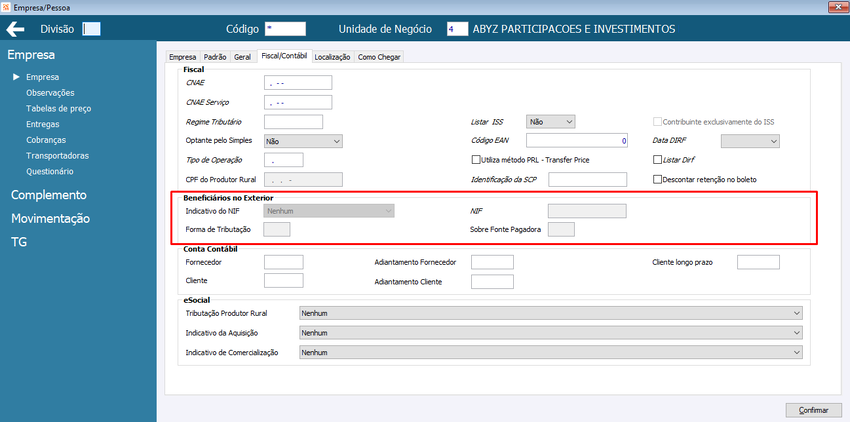
Task: Click the Tipo de Operação field
Action: click(x=284, y=160)
